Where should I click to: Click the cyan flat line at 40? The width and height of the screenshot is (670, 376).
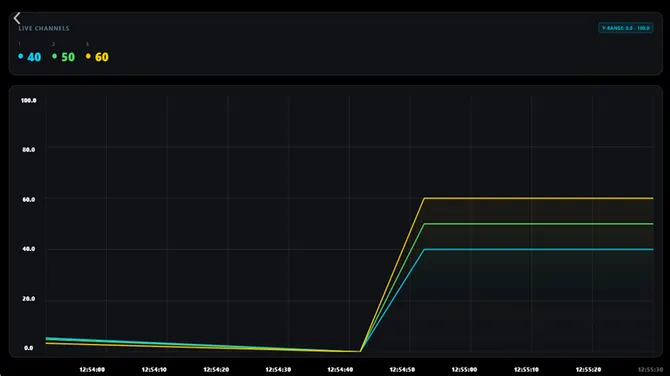(538, 249)
